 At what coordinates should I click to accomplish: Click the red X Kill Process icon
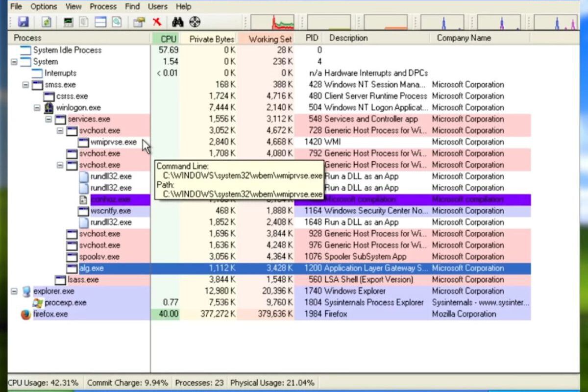[x=157, y=22]
